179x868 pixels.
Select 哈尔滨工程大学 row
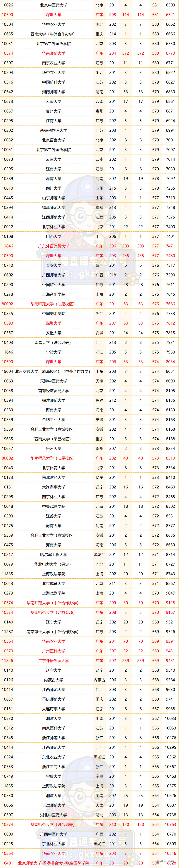coord(54,554)
